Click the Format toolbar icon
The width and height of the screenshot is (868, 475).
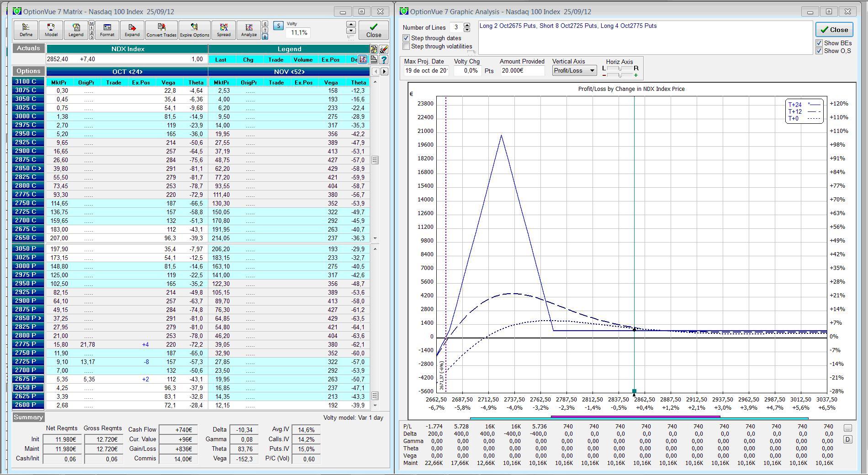(107, 30)
